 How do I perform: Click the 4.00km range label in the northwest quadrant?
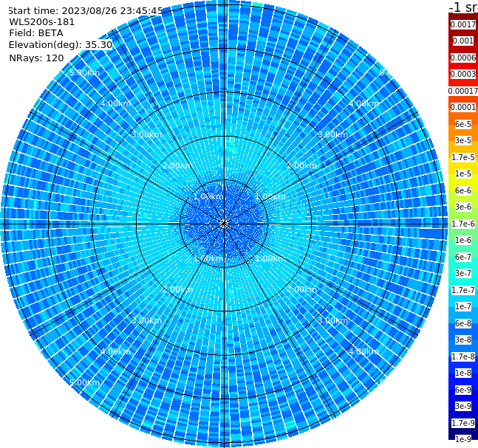point(115,103)
